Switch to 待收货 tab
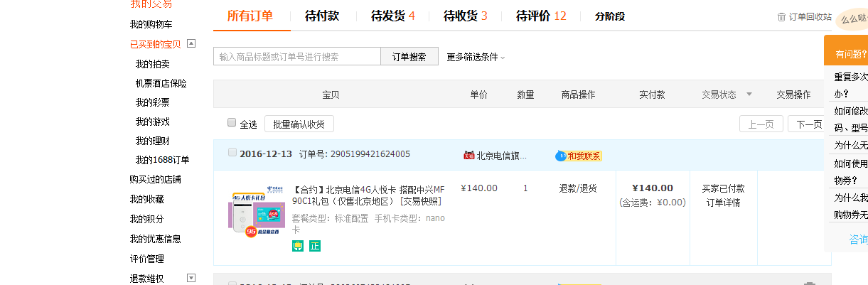The width and height of the screenshot is (868, 285). pos(465,16)
